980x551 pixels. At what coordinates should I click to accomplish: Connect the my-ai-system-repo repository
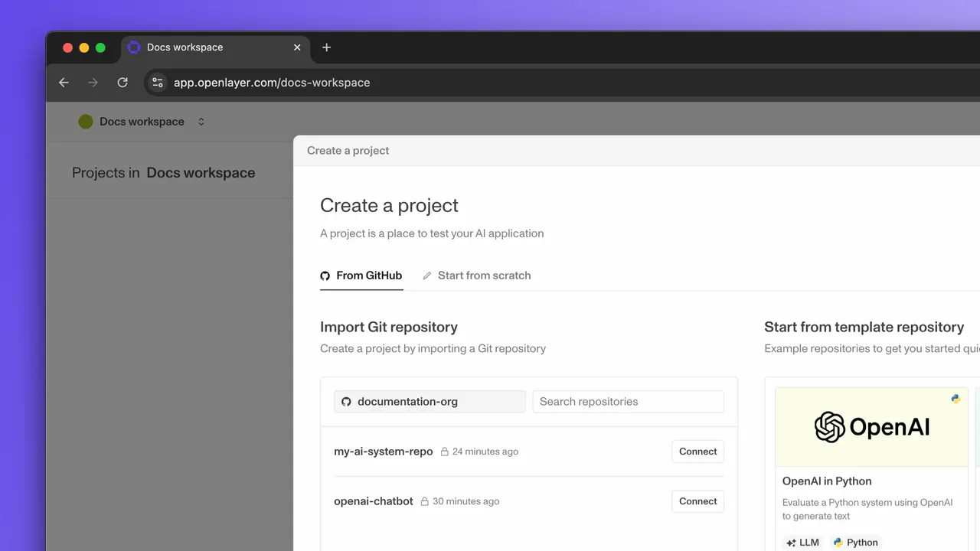[x=698, y=452]
